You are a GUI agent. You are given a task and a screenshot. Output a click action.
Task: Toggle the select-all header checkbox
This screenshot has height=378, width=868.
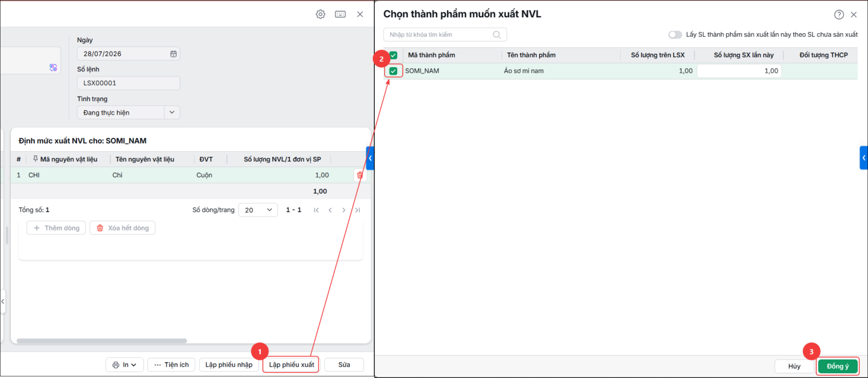[393, 55]
